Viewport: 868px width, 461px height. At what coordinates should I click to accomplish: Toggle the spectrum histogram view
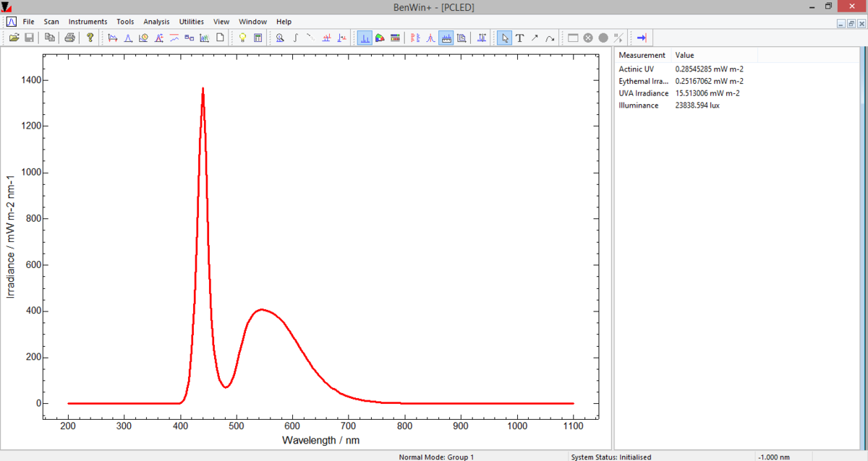point(364,37)
